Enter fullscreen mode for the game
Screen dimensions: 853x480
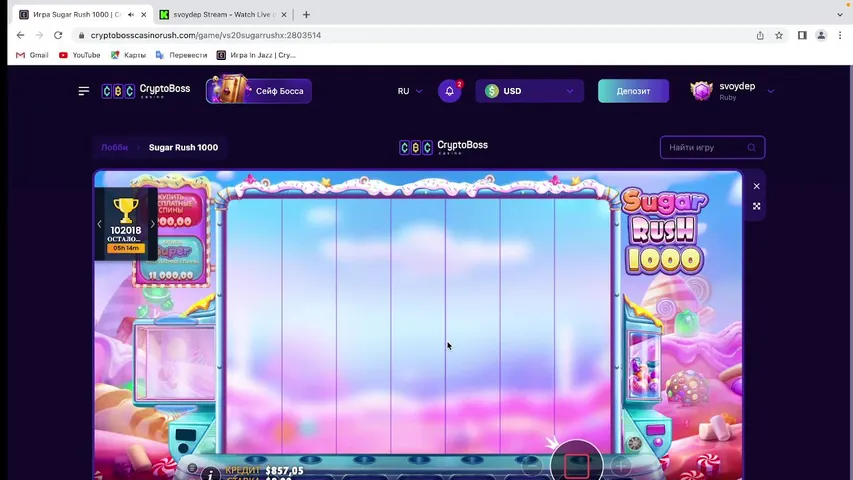(756, 206)
